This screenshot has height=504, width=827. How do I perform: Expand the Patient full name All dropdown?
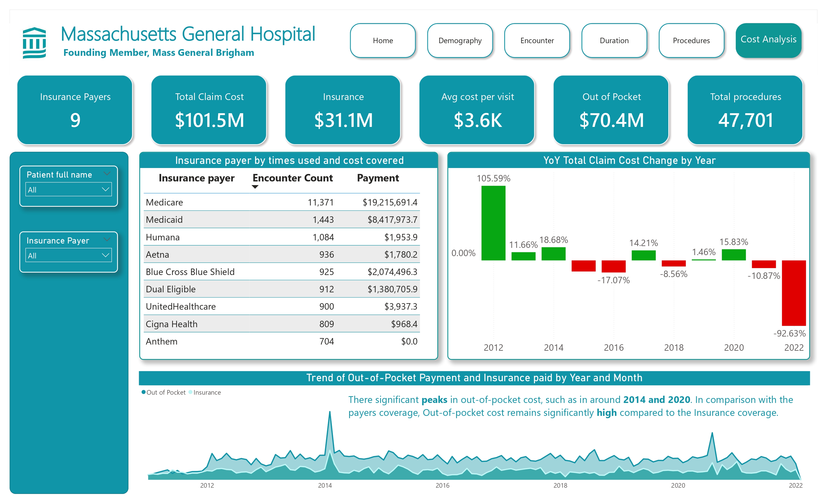click(68, 190)
